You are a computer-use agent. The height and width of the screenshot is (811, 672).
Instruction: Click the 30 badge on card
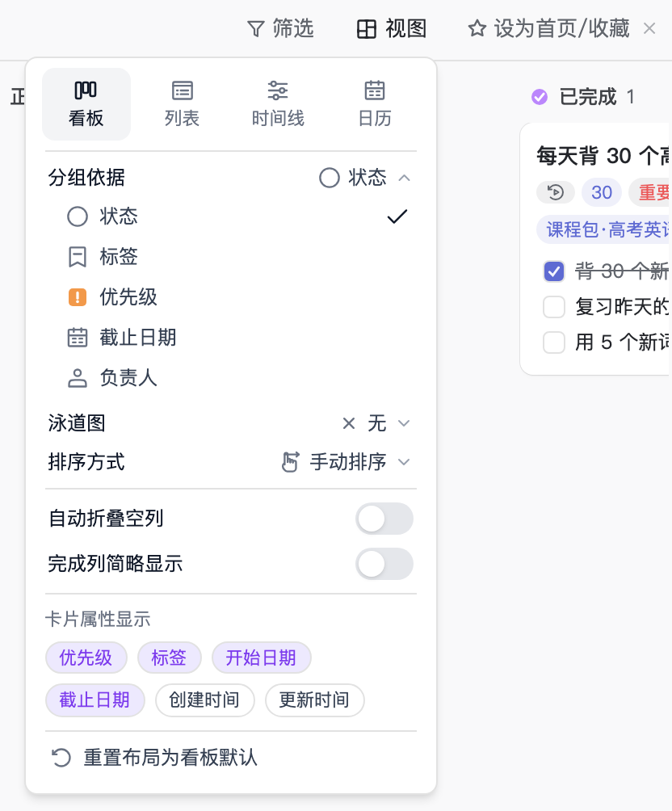(602, 192)
